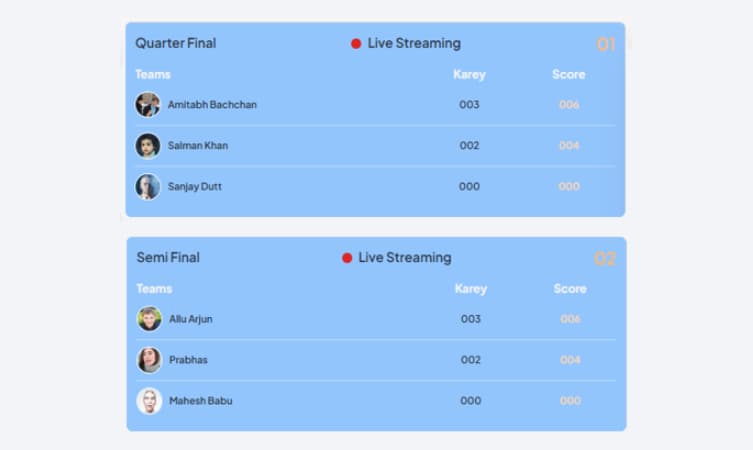The height and width of the screenshot is (450, 753).
Task: Open Quarter Final Live Streaming link
Action: coord(414,44)
